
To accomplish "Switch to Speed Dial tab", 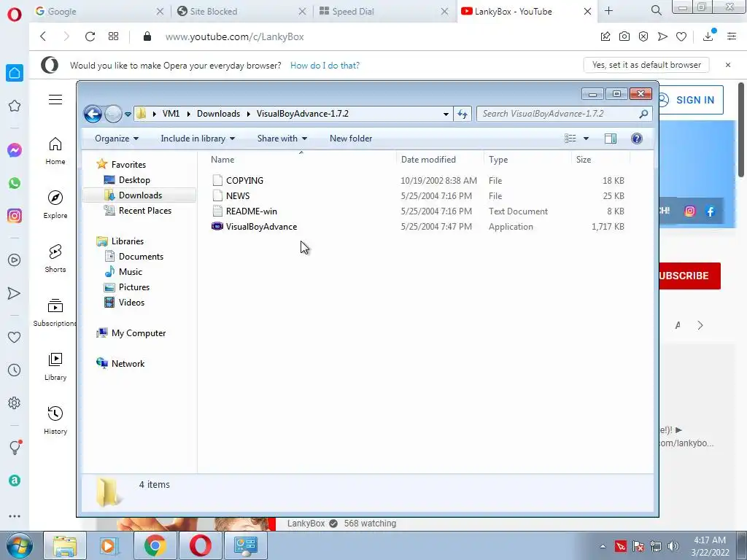I will coord(384,12).
